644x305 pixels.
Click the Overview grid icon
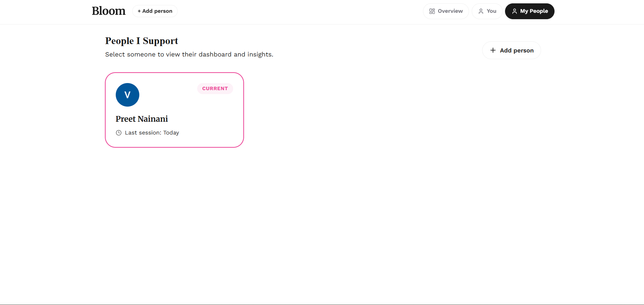432,11
